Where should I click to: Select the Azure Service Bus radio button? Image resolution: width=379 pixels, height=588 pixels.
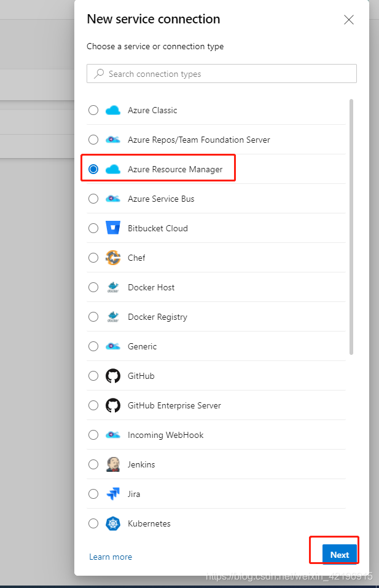(93, 199)
